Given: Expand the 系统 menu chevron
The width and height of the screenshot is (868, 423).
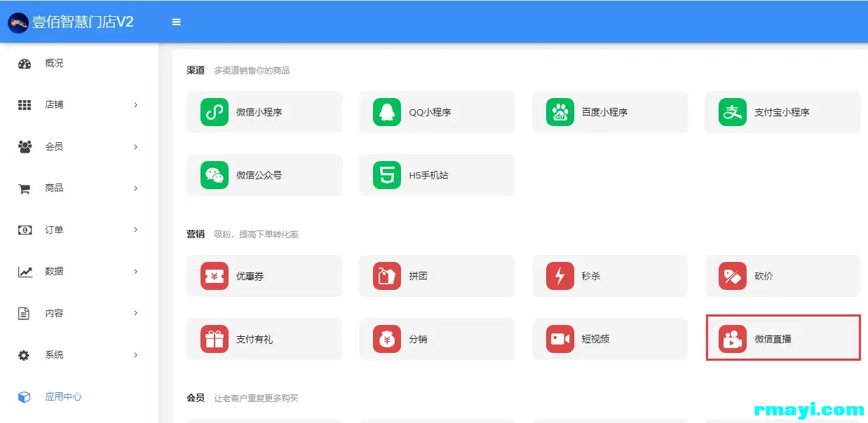Looking at the screenshot, I should coord(135,355).
